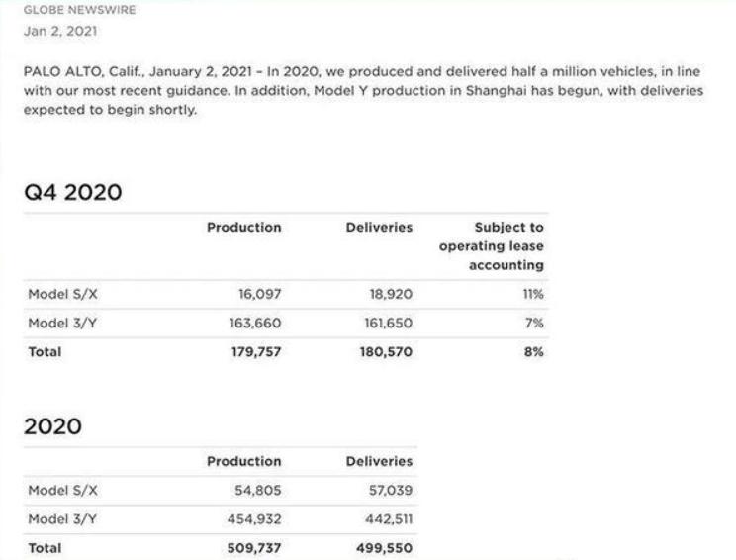The height and width of the screenshot is (560, 736).
Task: Click the 57,039 annual deliveries value
Action: click(387, 491)
